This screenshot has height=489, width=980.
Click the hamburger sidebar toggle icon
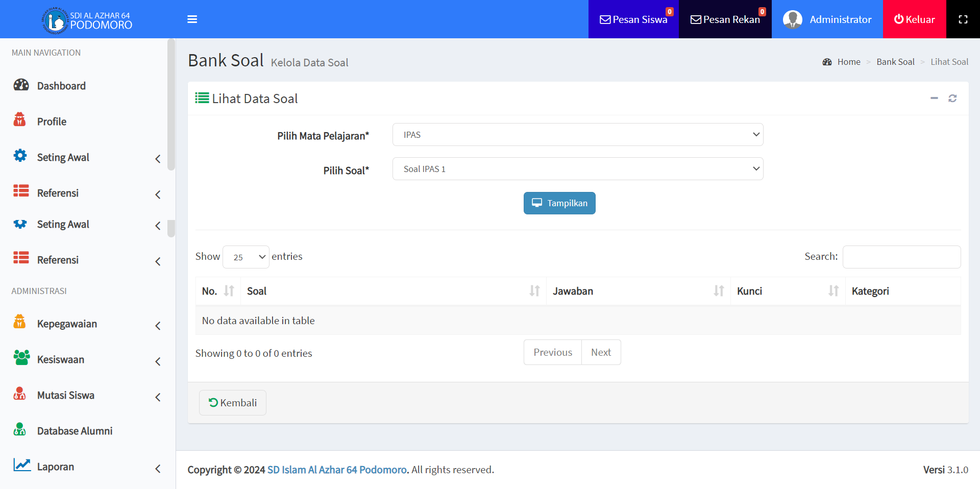192,19
